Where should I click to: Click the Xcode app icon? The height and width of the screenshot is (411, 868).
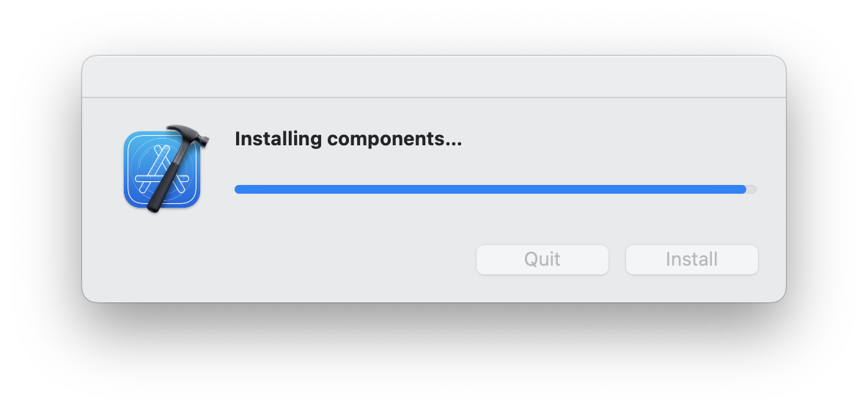point(165,170)
